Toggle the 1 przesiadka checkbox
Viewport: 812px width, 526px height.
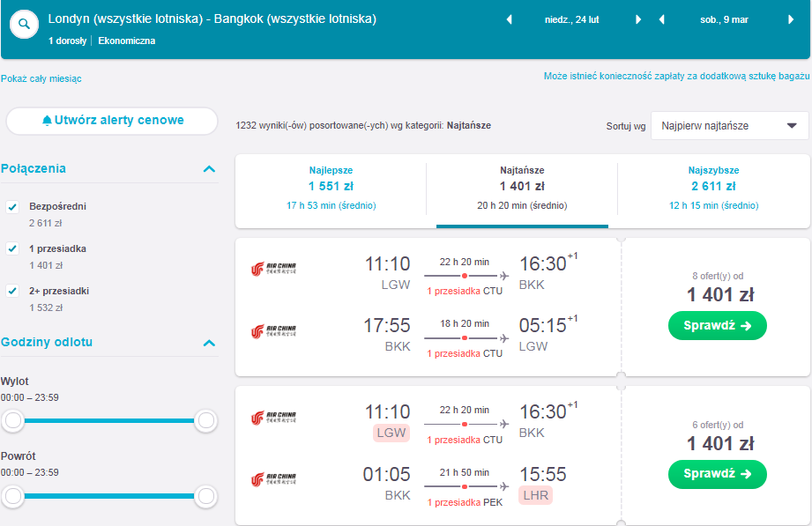coord(12,249)
